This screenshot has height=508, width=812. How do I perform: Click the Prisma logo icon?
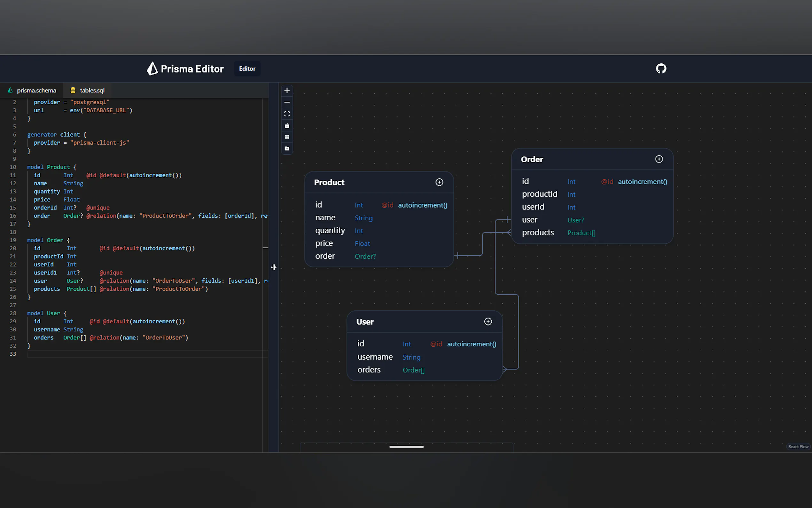(x=152, y=68)
